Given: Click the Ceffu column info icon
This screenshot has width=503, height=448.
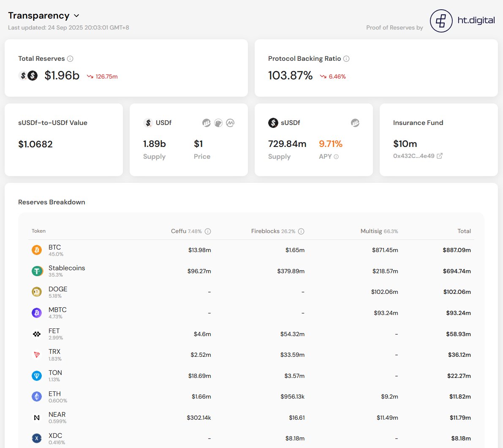Looking at the screenshot, I should click(208, 231).
